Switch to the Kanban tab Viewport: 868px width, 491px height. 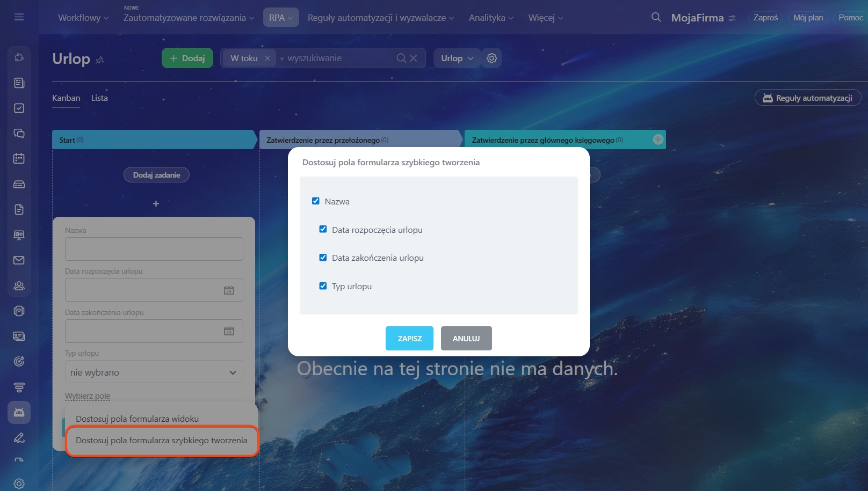tap(66, 98)
